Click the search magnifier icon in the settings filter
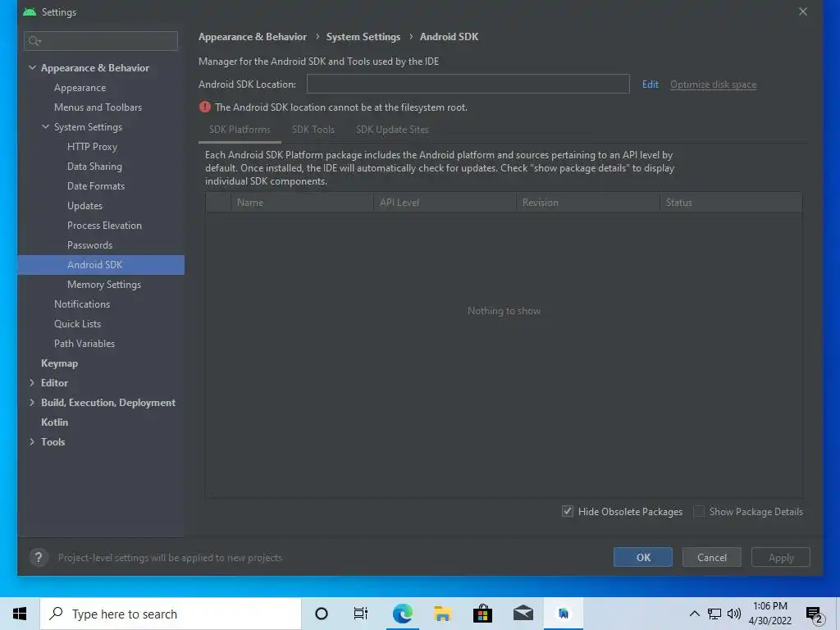This screenshot has width=840, height=630. [x=34, y=41]
